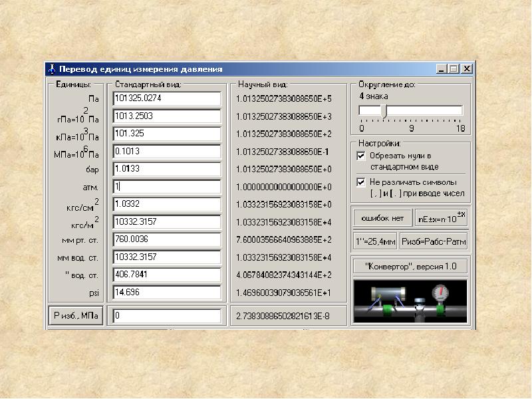Click the psi input field
The height and width of the screenshot is (399, 532).
tap(166, 292)
